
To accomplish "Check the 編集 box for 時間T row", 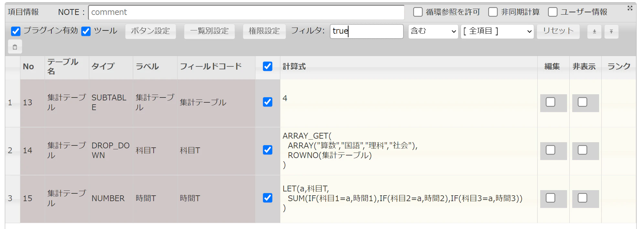I will tap(551, 198).
